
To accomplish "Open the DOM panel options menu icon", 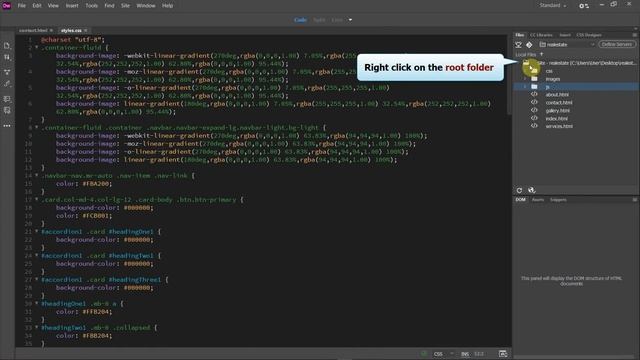I will 635,200.
